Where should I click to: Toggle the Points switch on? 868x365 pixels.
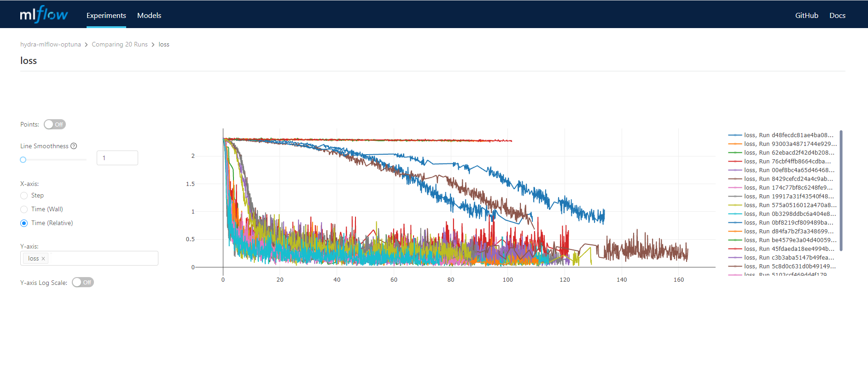coord(55,124)
